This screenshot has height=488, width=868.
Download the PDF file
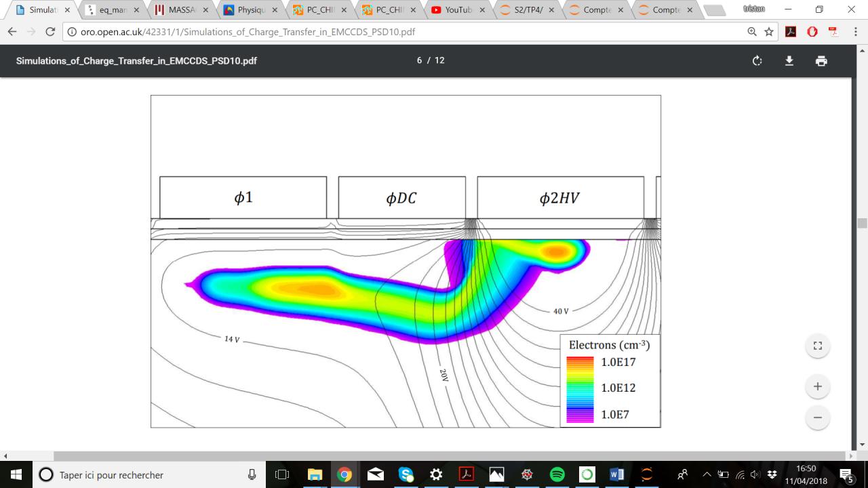[x=789, y=61]
